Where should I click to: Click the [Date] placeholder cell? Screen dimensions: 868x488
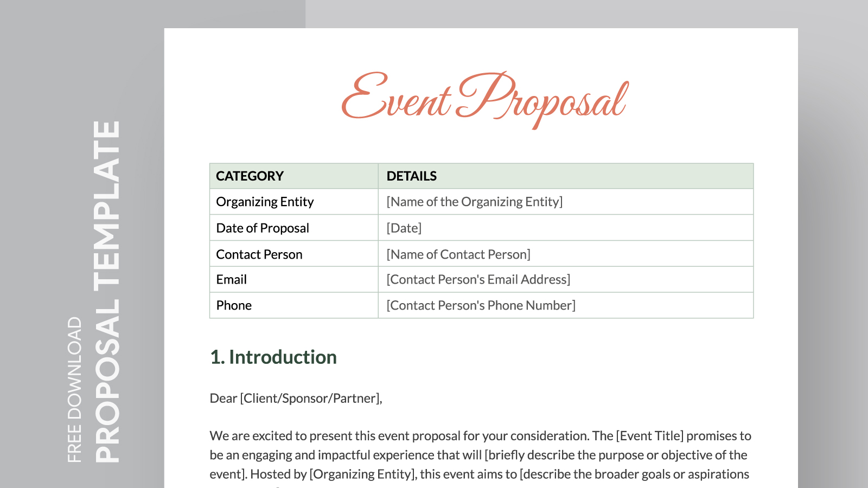click(x=404, y=228)
